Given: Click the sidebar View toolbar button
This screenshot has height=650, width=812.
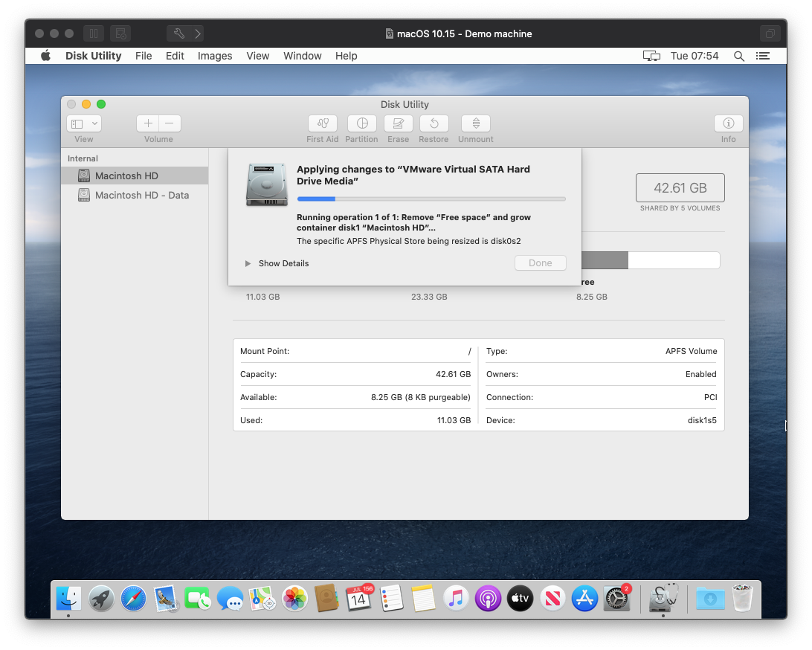Looking at the screenshot, I should [x=77, y=123].
